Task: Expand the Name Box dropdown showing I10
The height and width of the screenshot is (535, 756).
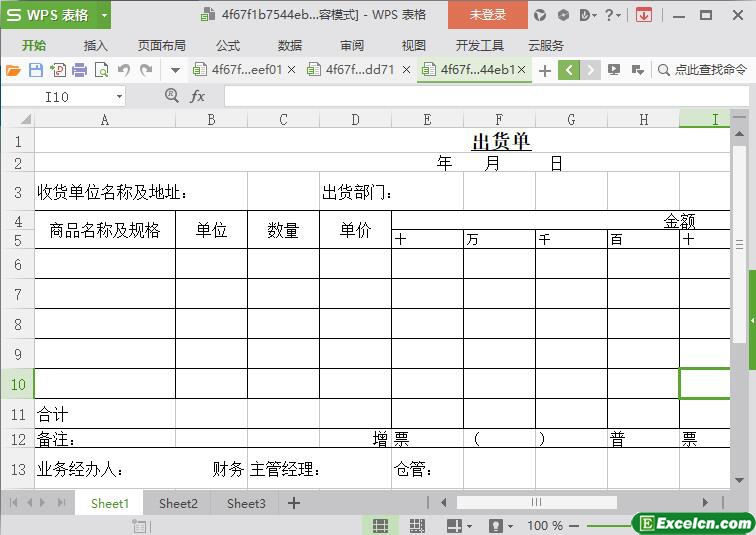Action: point(119,96)
